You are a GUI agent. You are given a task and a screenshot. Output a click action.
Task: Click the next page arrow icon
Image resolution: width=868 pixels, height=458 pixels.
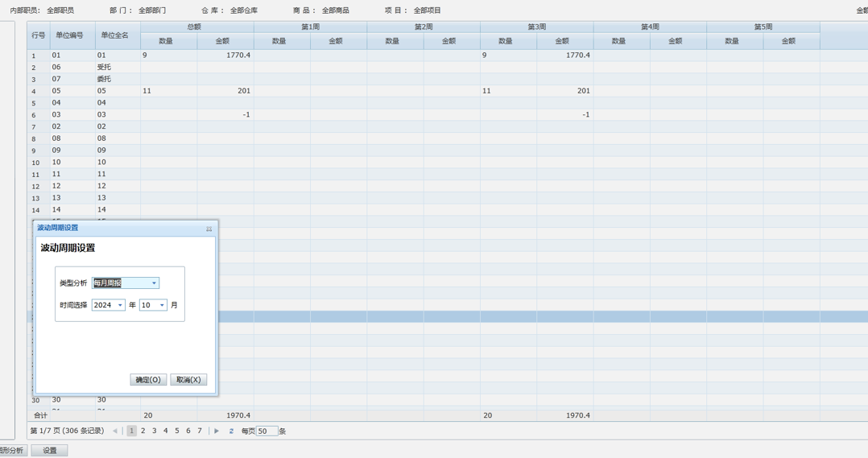click(217, 431)
